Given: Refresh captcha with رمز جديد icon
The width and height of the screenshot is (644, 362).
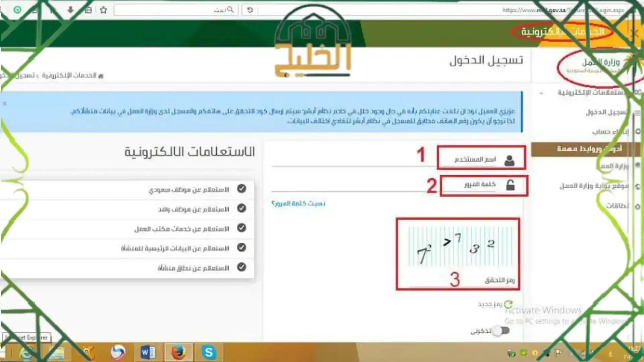Looking at the screenshot, I should 508,304.
